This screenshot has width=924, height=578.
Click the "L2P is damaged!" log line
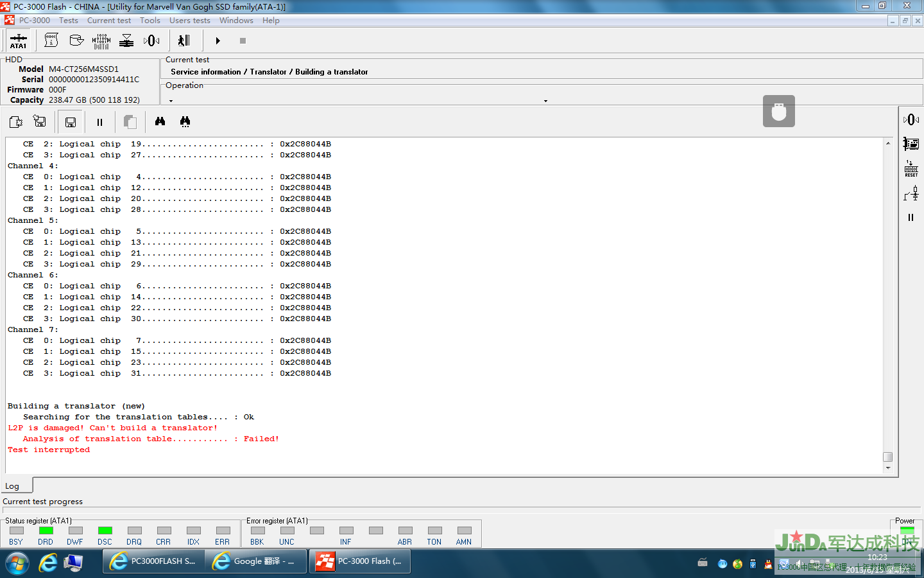pyautogui.click(x=113, y=428)
